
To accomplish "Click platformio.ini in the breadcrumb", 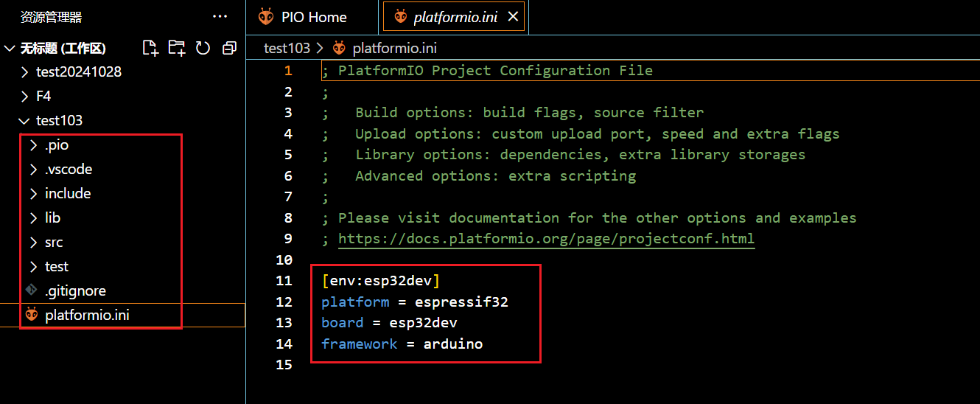I will (395, 48).
